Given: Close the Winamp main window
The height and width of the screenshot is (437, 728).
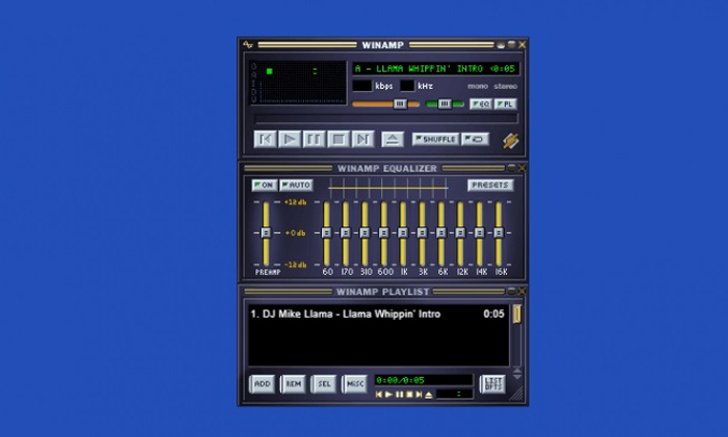Looking at the screenshot, I should [x=522, y=45].
